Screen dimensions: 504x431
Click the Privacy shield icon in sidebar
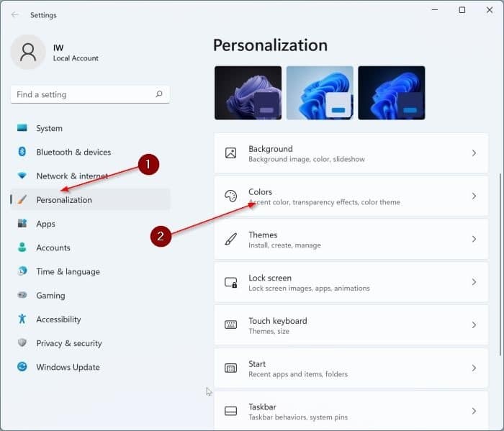point(22,342)
